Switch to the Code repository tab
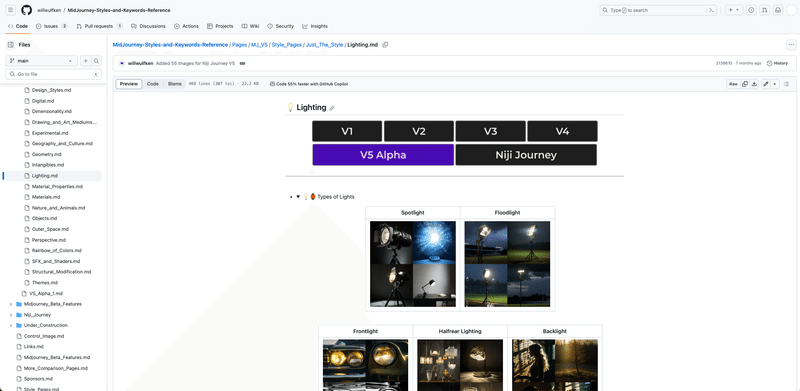The width and height of the screenshot is (800, 391). 18,26
